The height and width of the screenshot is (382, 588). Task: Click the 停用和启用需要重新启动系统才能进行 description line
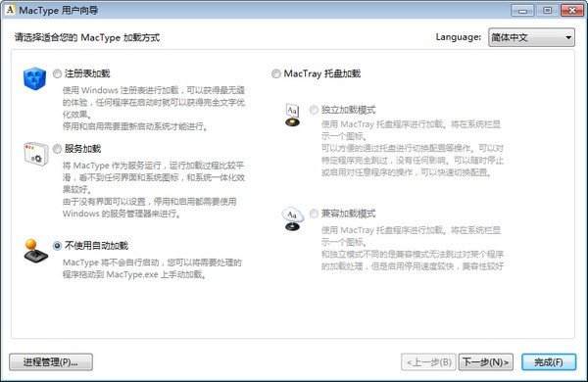click(135, 126)
